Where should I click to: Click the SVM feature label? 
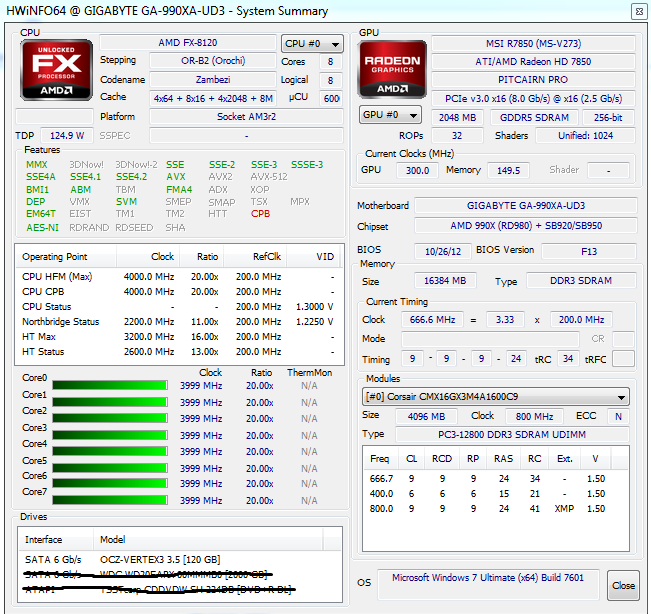pyautogui.click(x=126, y=201)
